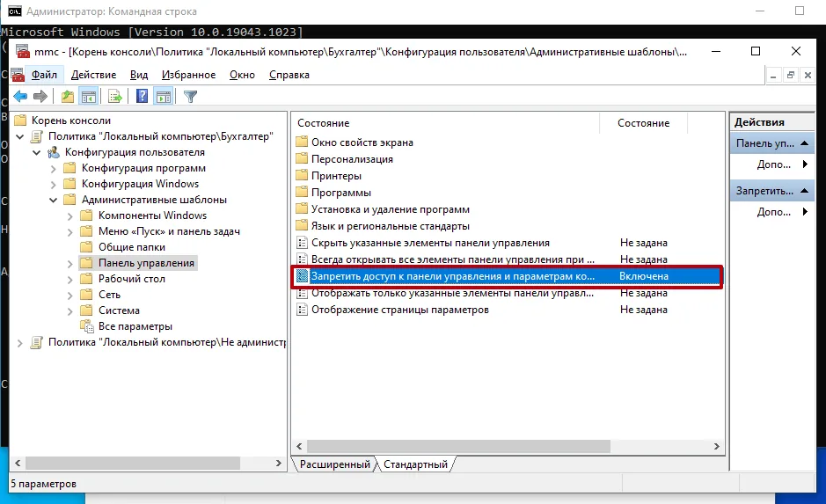Click the Up one level folder icon
Viewport: 826px width, 504px height.
coord(68,97)
